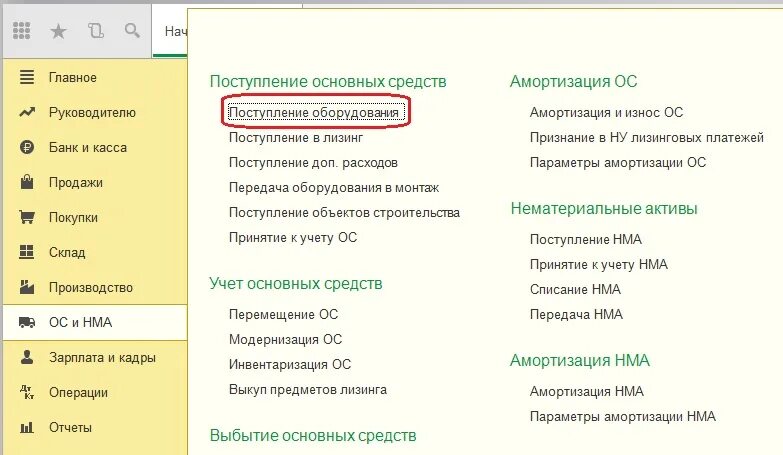Open the History scroll icon
The image size is (783, 455).
95,31
